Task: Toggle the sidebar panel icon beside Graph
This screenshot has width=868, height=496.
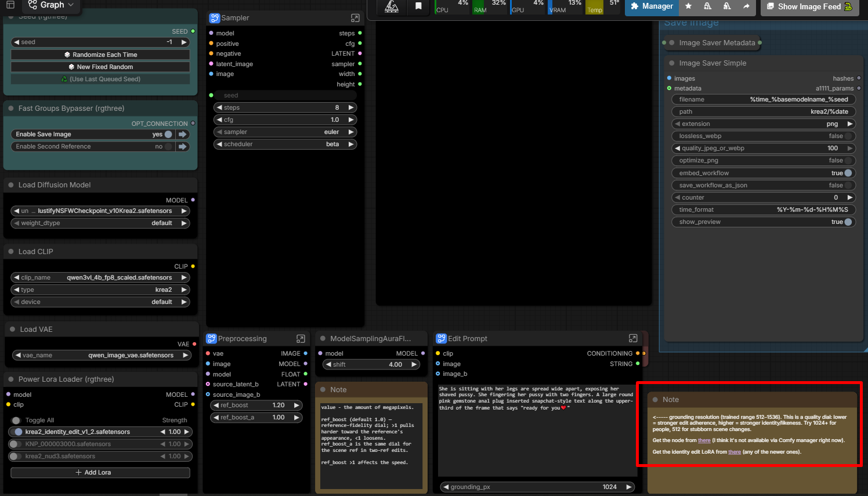Action: pyautogui.click(x=10, y=5)
